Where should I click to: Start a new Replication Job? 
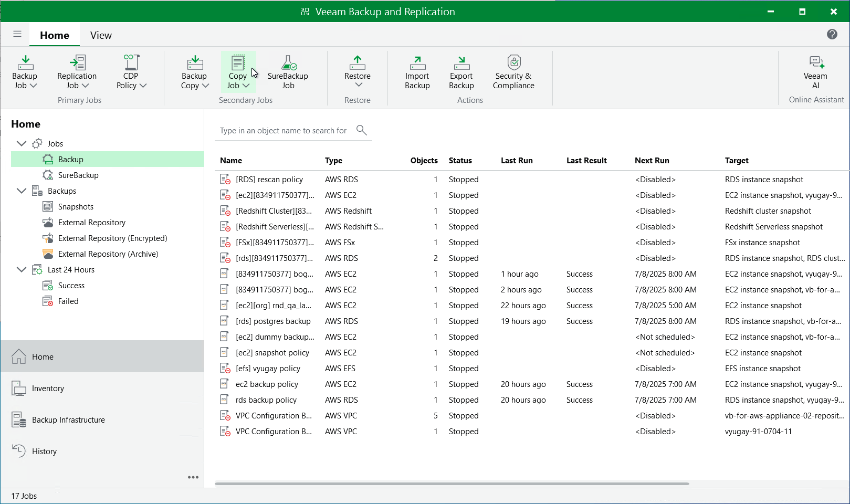point(77,72)
